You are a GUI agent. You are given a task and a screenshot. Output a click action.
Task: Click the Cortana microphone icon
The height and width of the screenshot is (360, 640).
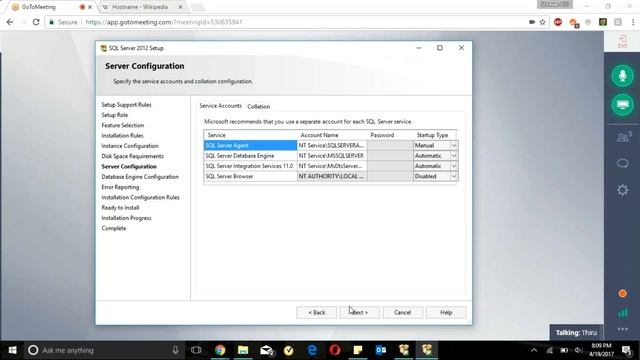175,350
